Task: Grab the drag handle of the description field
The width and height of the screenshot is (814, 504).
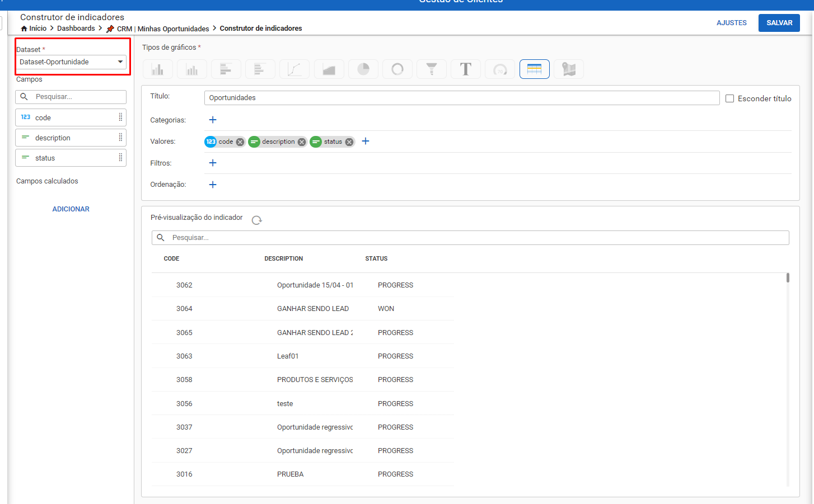Action: tap(120, 138)
